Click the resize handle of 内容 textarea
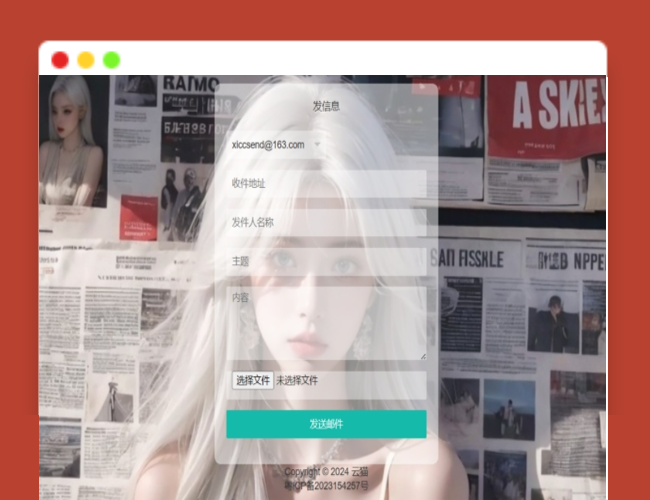Viewport: 650px width, 500px height. point(422,355)
